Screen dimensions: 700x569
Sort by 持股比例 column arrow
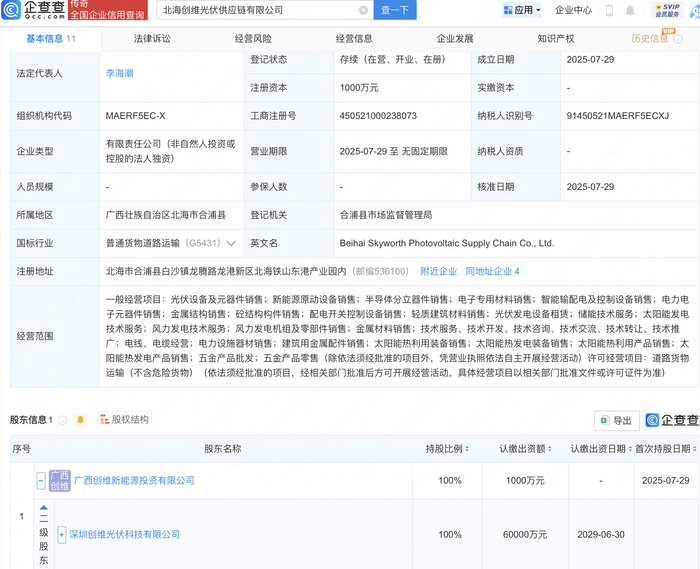466,449
